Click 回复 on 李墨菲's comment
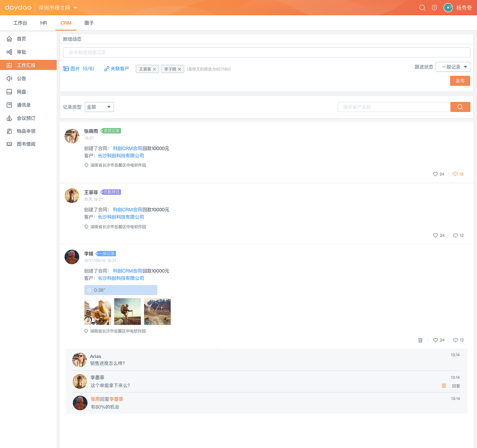477x448 pixels. [x=456, y=386]
